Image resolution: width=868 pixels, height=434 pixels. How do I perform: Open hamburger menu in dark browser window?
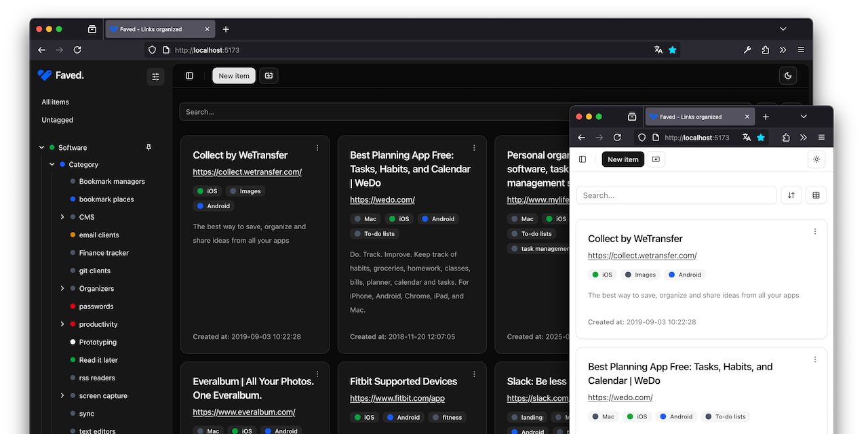pos(801,50)
